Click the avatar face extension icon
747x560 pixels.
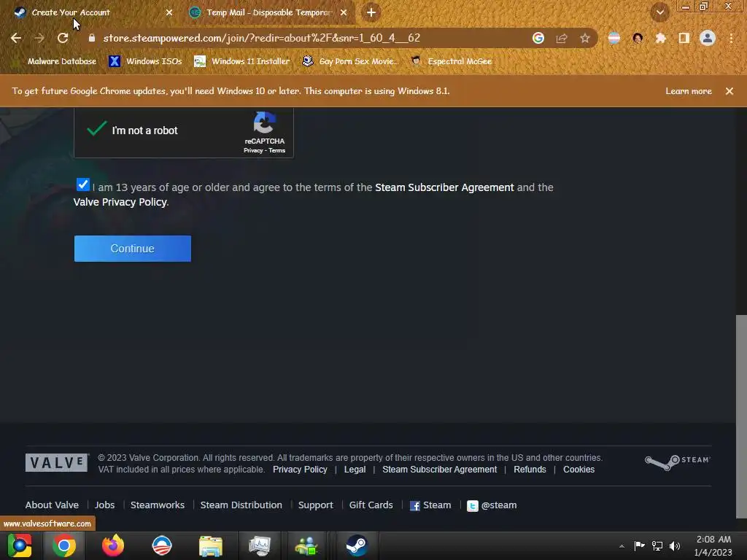click(638, 38)
